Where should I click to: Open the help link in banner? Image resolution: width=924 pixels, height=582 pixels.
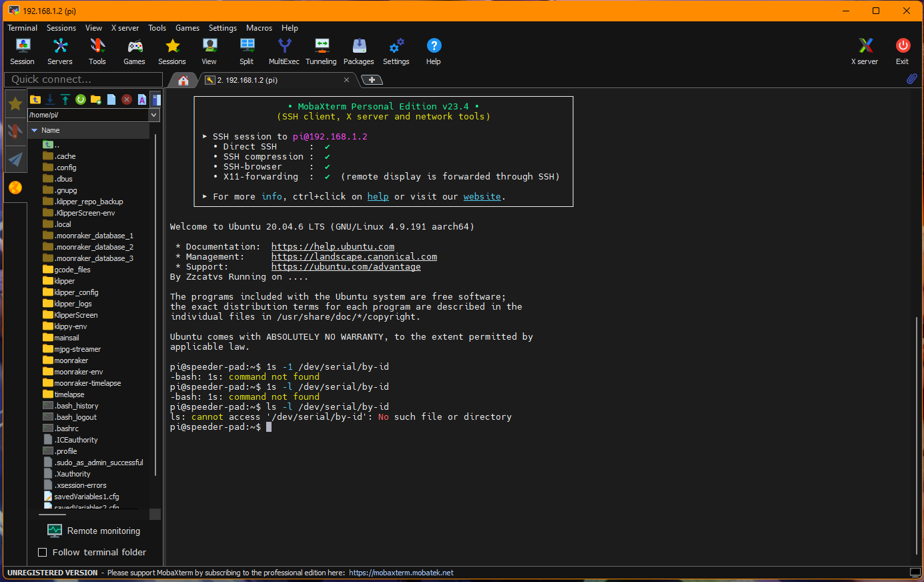378,196
